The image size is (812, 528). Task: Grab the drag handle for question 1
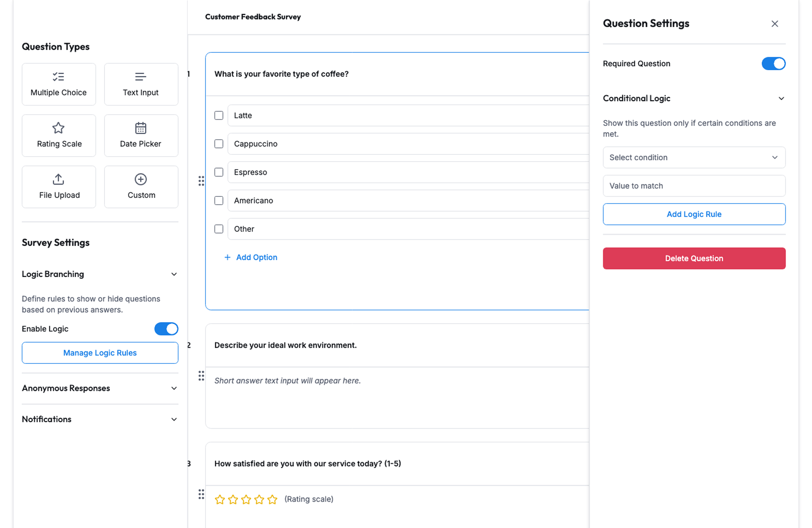tap(201, 181)
